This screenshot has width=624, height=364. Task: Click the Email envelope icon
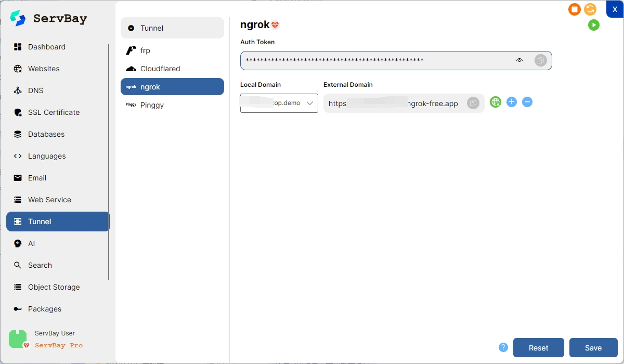(x=18, y=178)
